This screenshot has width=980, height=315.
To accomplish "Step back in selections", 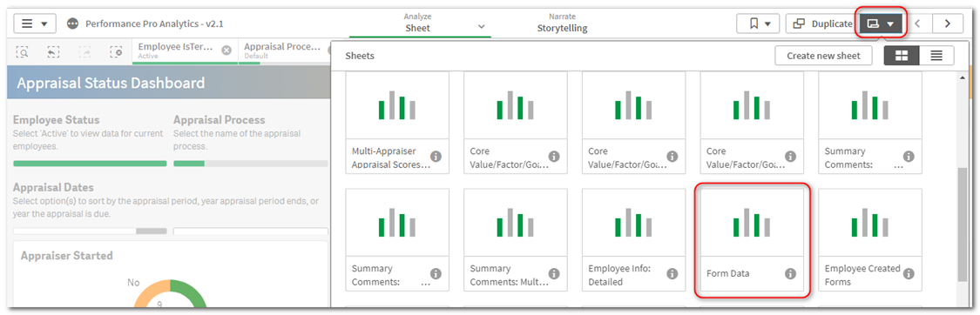I will pyautogui.click(x=53, y=52).
